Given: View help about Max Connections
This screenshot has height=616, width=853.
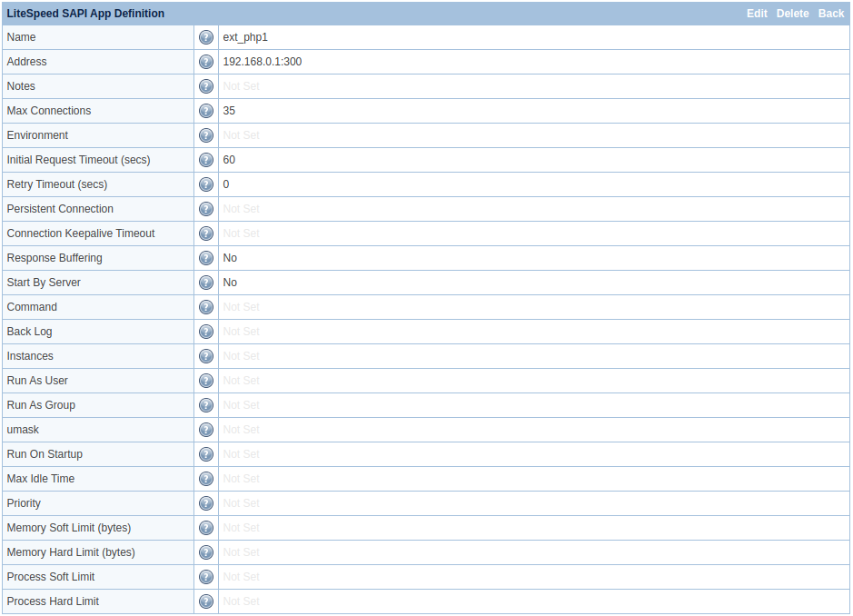Looking at the screenshot, I should coord(206,111).
